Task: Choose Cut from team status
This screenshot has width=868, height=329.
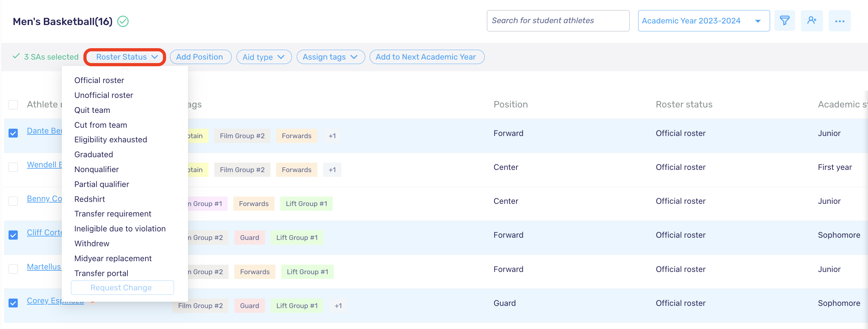Action: coord(101,125)
